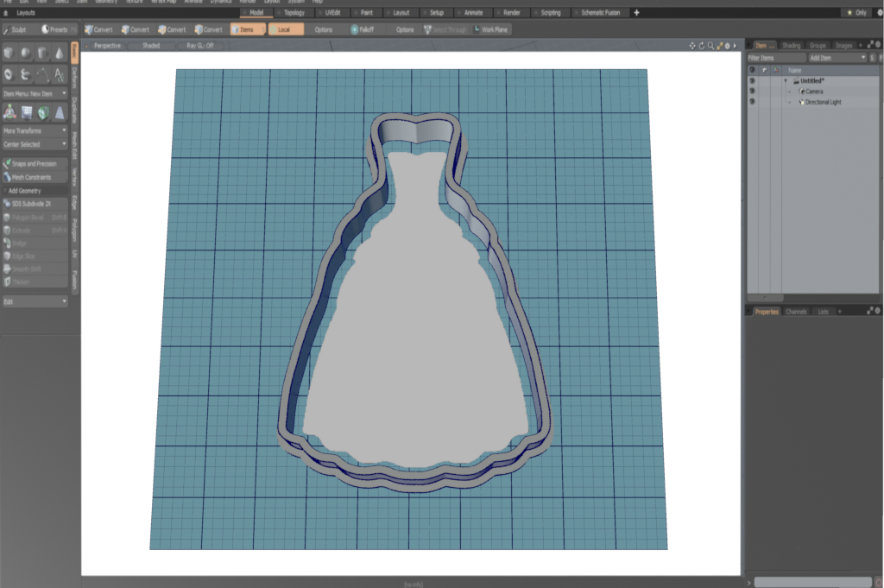Activate the Transform tool icon
The image size is (884, 588).
coord(9,111)
